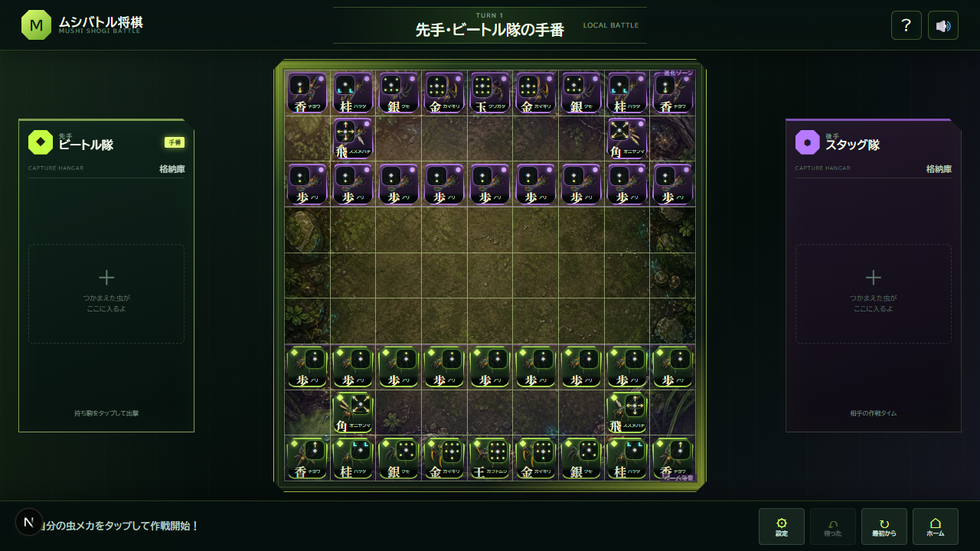Select the right green 銀 silver general

tap(581, 459)
